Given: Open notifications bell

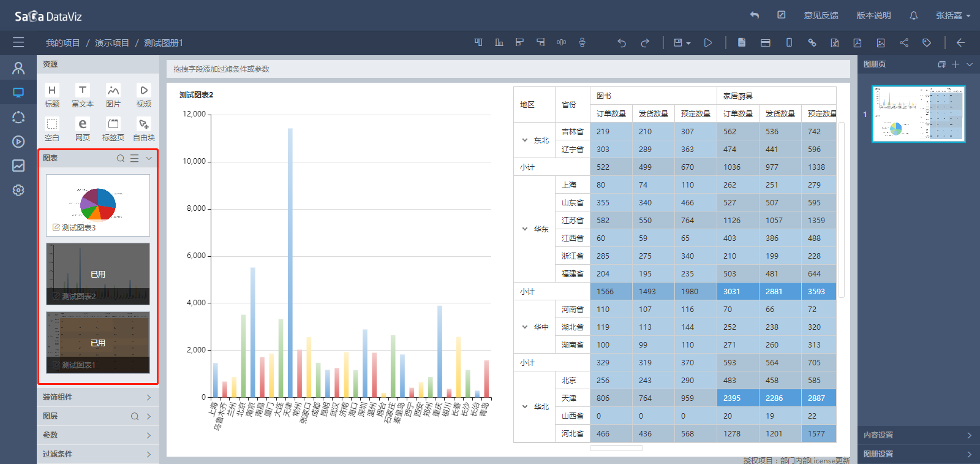Looking at the screenshot, I should 914,15.
